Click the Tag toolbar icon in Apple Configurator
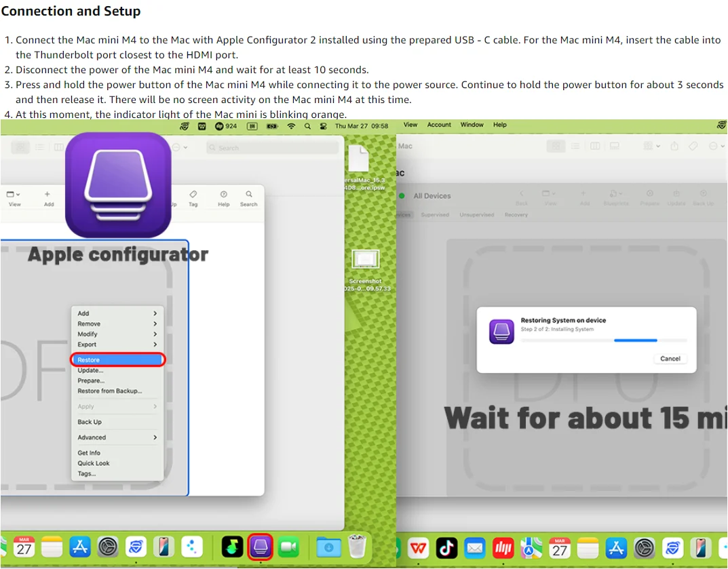 tap(193, 198)
